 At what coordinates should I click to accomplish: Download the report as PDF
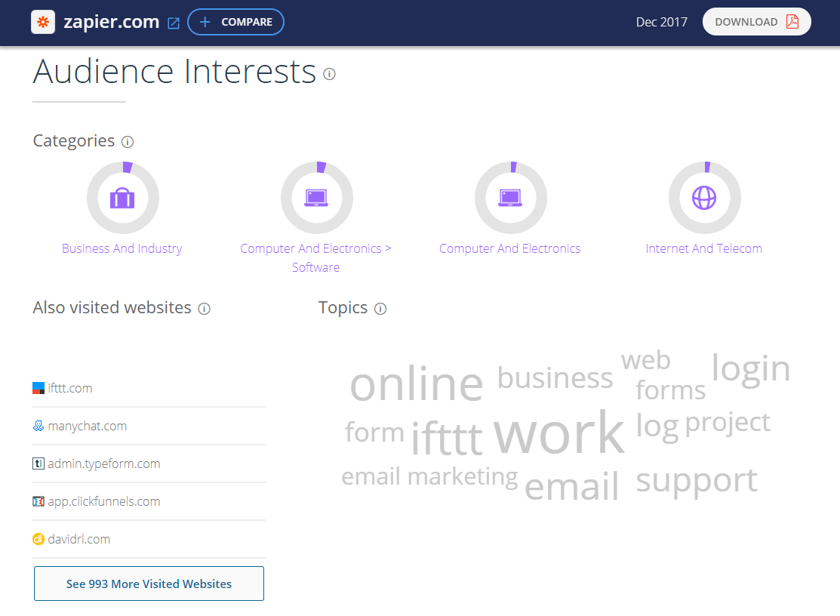pyautogui.click(x=756, y=22)
